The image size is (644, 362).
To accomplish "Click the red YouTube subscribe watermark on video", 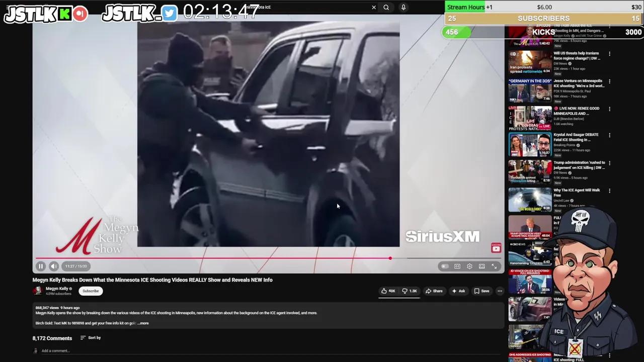I will (x=496, y=248).
